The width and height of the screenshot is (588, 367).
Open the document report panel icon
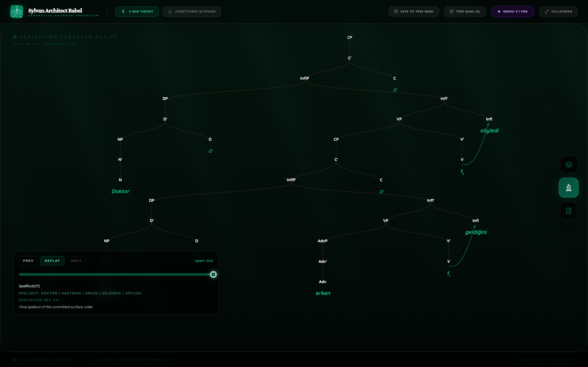[x=568, y=211]
